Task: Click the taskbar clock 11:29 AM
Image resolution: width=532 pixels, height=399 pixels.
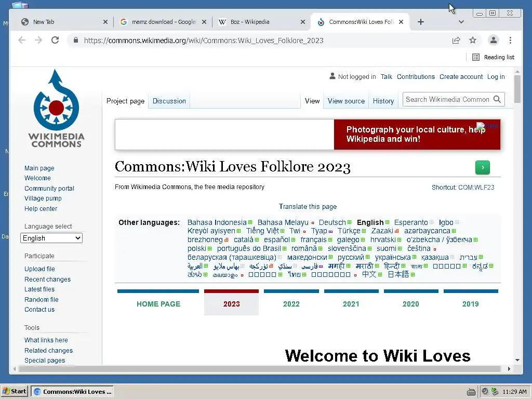Action: pyautogui.click(x=514, y=392)
